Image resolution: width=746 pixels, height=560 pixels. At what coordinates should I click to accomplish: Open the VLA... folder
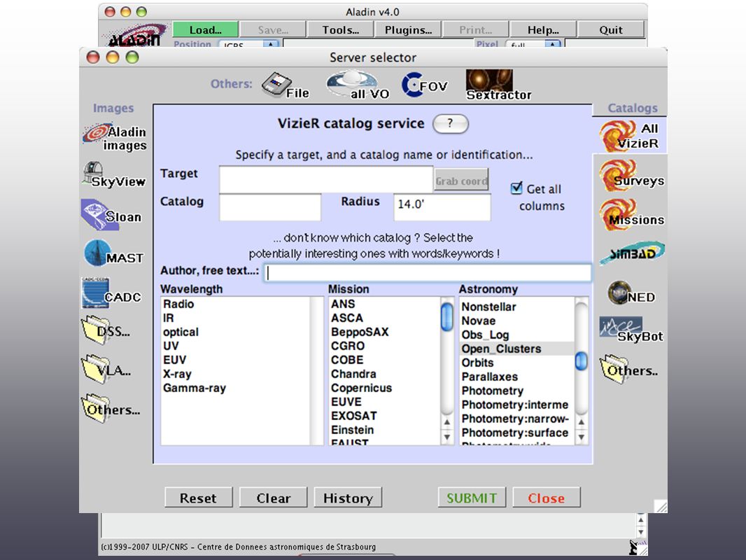pyautogui.click(x=106, y=369)
